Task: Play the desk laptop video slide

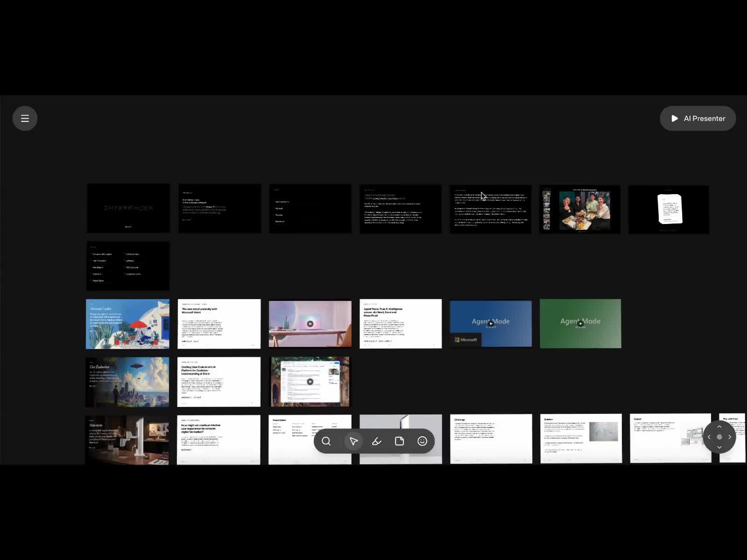Action: coord(310,324)
